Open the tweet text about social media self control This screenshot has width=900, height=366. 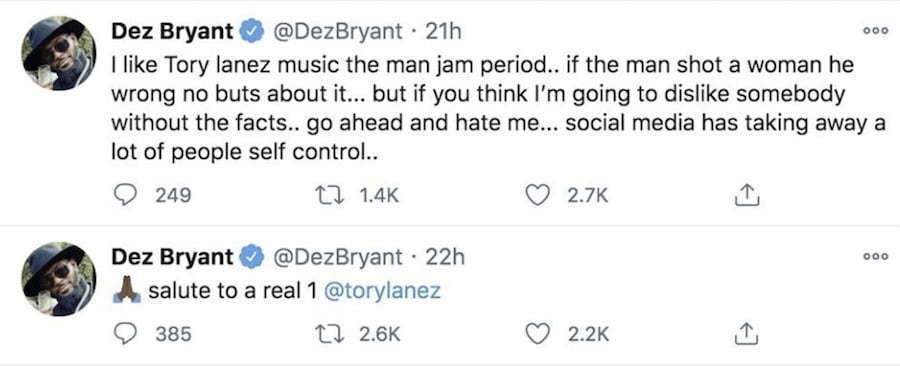(498, 110)
